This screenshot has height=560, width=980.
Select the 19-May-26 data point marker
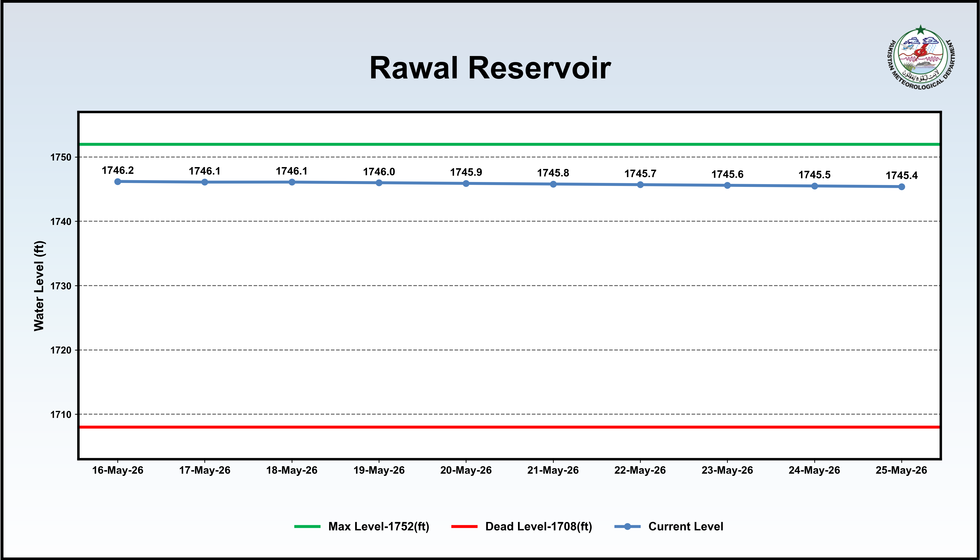point(379,183)
